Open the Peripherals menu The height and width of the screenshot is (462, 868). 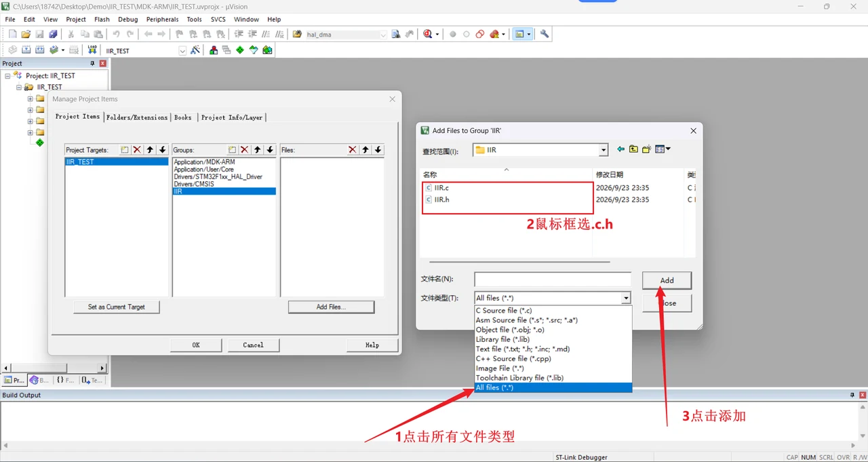pos(162,20)
